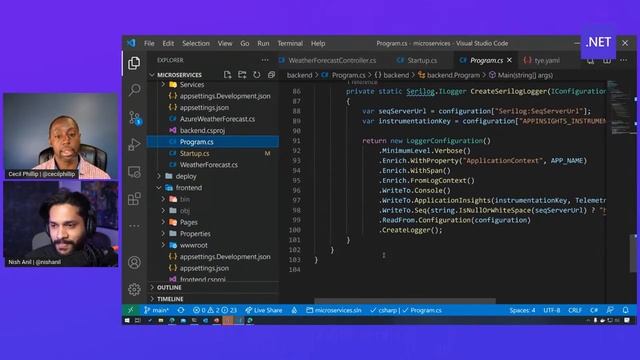Click the synchronize changes icon
The height and width of the screenshot is (360, 640).
181,310
